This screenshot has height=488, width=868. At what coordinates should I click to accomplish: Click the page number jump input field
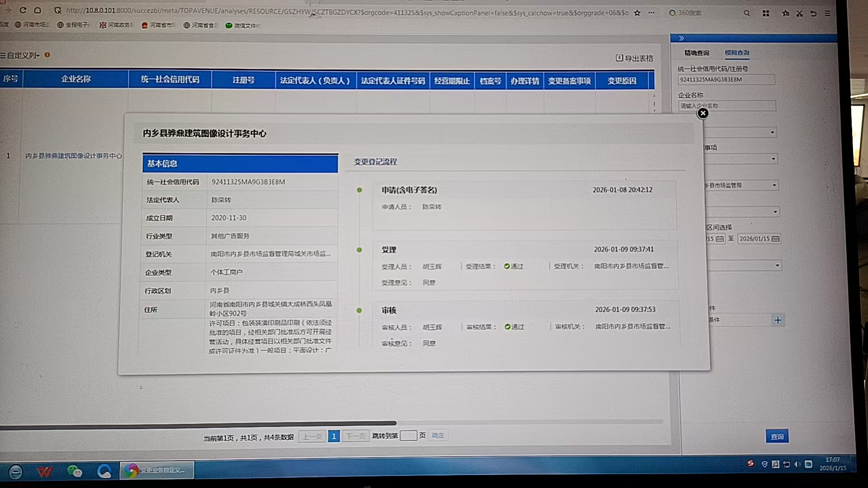tap(408, 435)
